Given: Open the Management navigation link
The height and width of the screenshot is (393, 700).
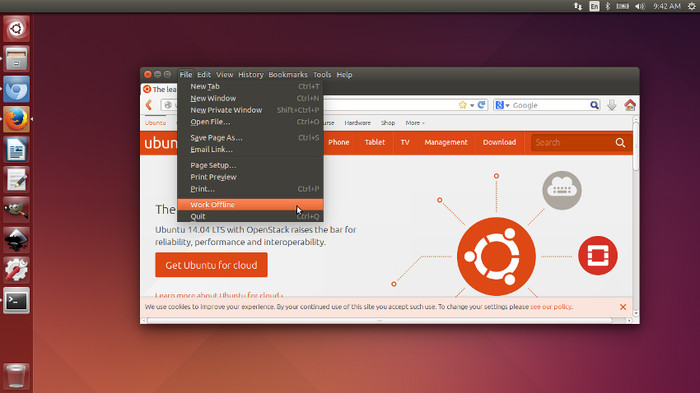Looking at the screenshot, I should pyautogui.click(x=446, y=142).
